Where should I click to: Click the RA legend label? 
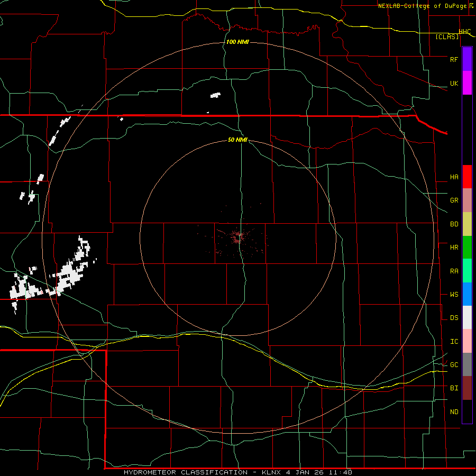click(x=454, y=271)
